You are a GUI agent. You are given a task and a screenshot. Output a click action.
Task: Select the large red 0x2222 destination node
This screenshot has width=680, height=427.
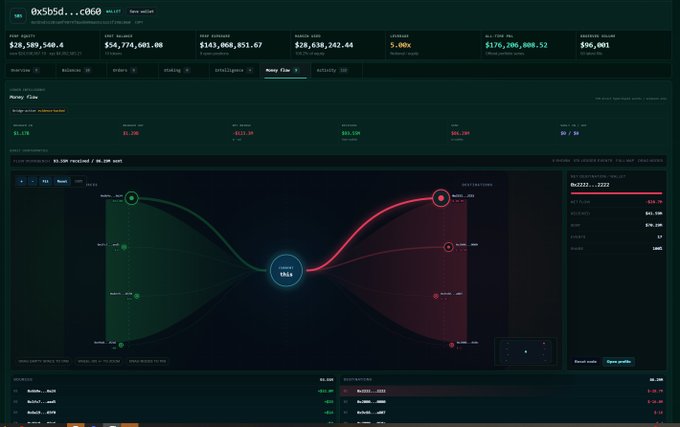[441, 198]
